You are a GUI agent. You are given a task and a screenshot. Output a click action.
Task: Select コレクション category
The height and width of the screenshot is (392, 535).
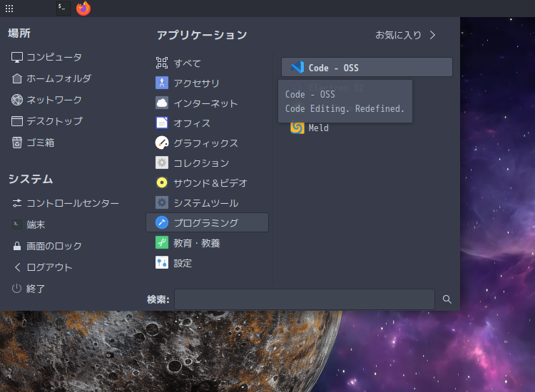(x=207, y=163)
